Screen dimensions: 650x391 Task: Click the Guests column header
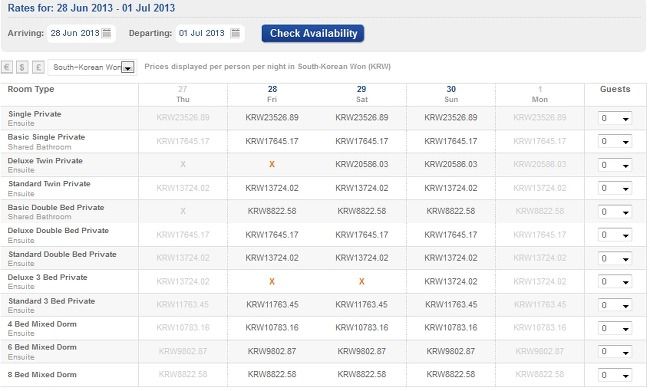[615, 89]
